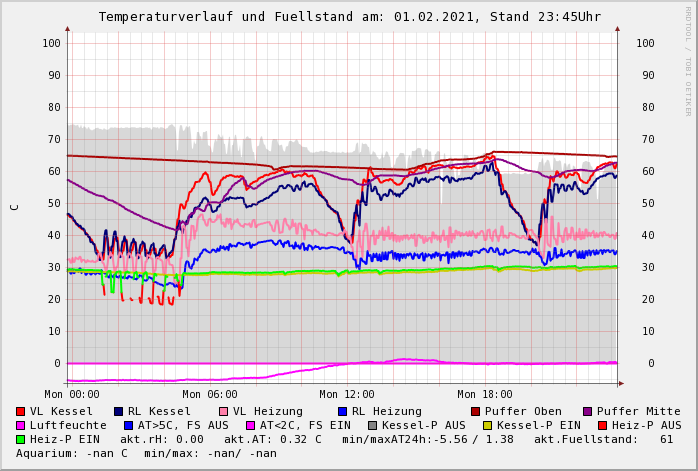
Task: Select the Puffer Oben legend swatch
Action: [x=476, y=411]
